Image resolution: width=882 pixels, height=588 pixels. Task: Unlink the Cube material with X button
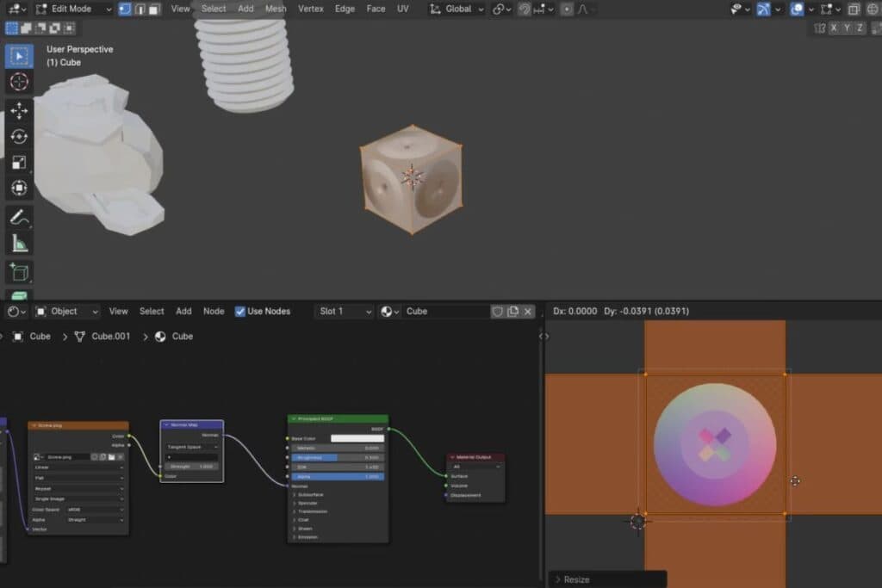click(528, 312)
